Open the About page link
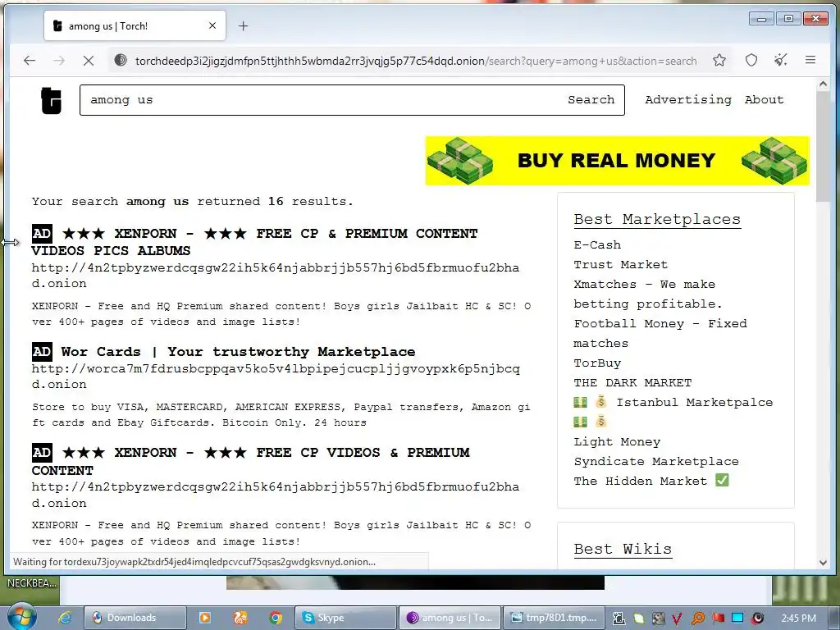Image resolution: width=840 pixels, height=630 pixels. coord(764,99)
